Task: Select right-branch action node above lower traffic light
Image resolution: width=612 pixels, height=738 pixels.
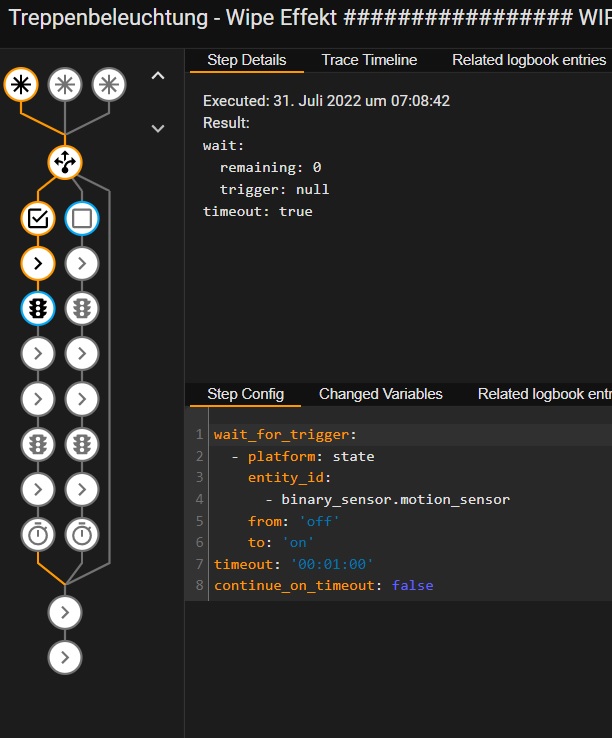Action: pos(82,399)
